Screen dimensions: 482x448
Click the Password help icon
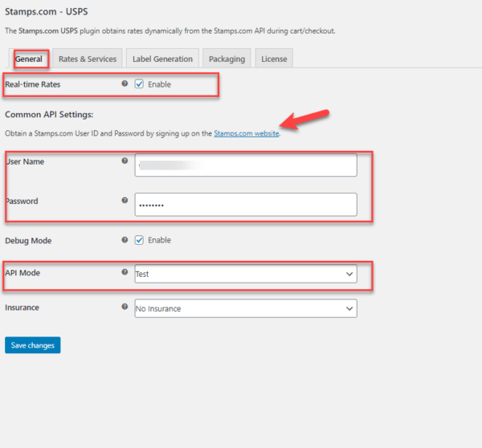click(x=125, y=201)
